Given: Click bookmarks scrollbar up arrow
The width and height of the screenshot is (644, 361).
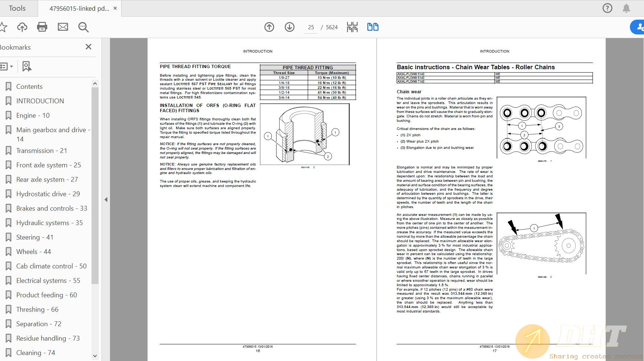Looking at the screenshot, I should [95, 84].
